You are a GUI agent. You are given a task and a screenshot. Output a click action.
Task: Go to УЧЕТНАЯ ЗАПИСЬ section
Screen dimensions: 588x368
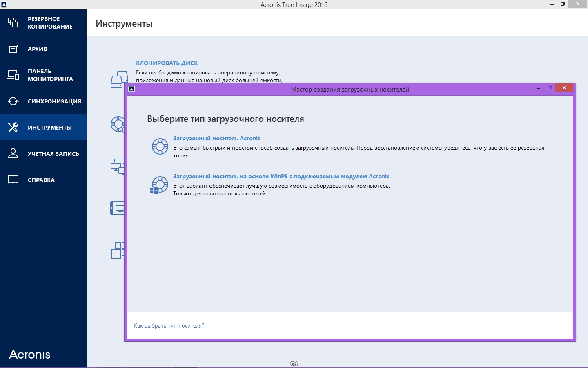pos(53,154)
